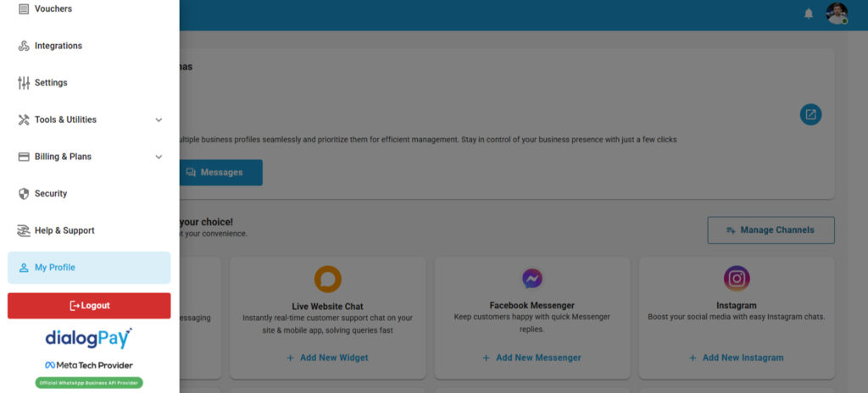Click Add New Widget link
The image size is (868, 393).
coord(327,357)
